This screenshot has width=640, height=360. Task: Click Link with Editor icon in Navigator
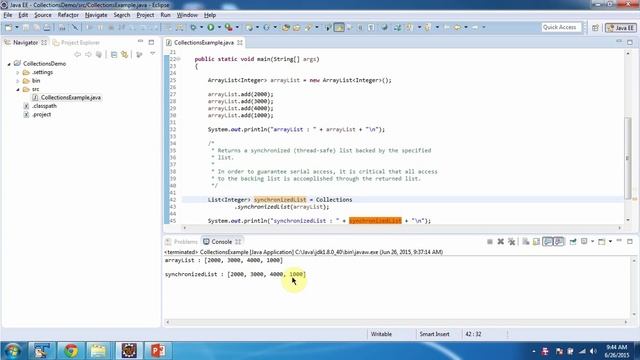click(x=124, y=54)
